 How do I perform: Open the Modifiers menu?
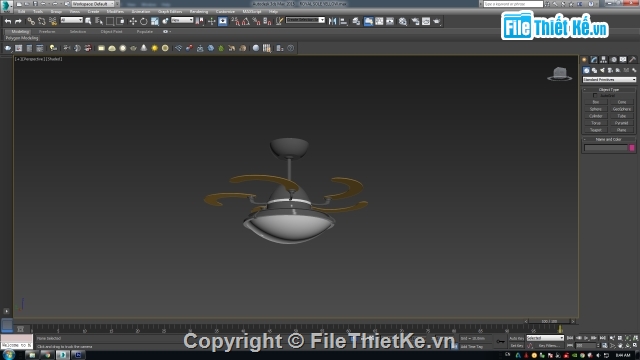pos(115,11)
